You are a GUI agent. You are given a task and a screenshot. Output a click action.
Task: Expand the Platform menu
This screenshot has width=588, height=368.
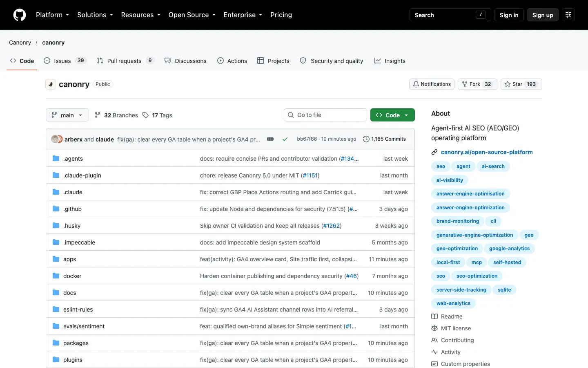click(x=52, y=15)
